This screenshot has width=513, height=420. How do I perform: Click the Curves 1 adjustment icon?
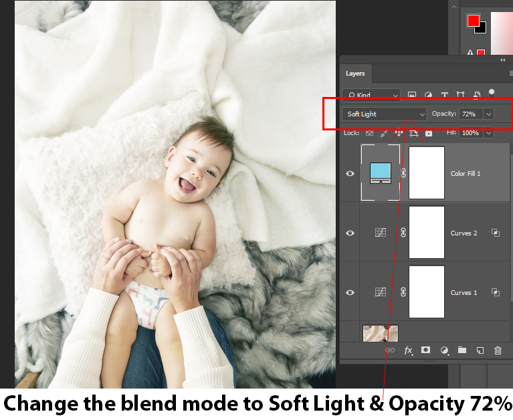pos(381,292)
